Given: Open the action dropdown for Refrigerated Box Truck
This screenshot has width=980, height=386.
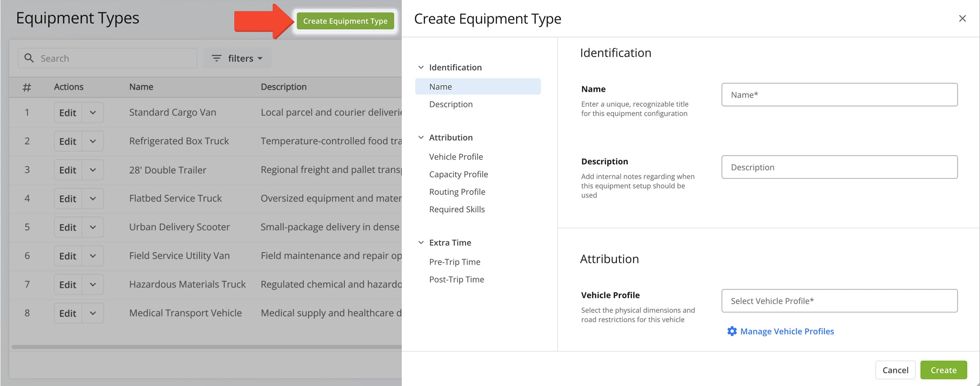Looking at the screenshot, I should (93, 141).
